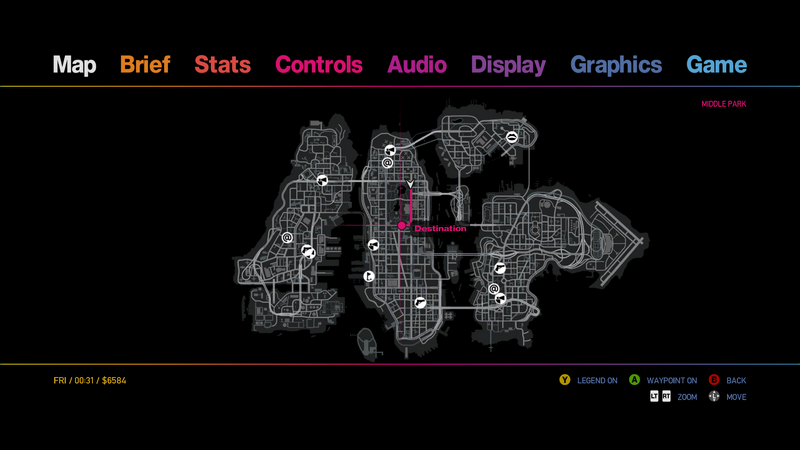Select the spray shop icon in Broker

[501, 298]
